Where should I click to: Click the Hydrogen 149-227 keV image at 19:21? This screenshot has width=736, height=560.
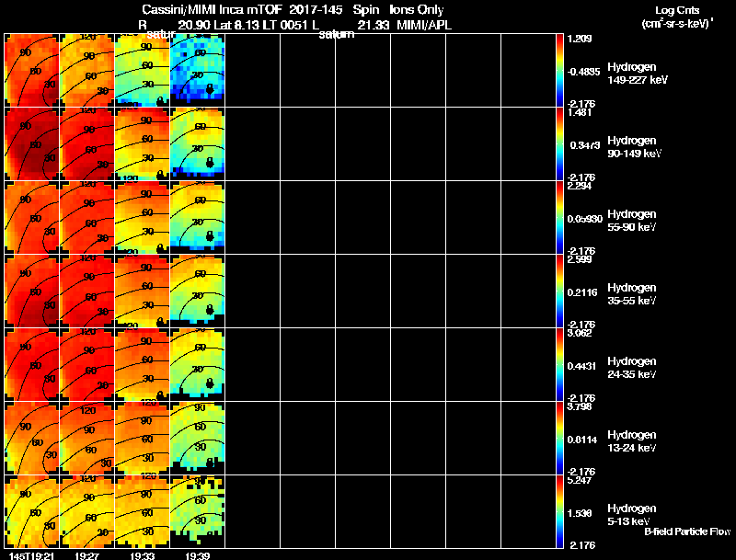31,71
